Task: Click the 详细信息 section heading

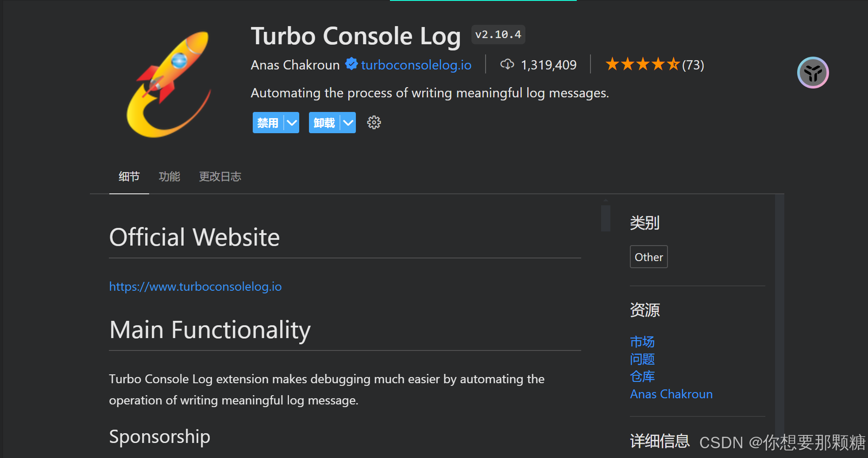Action: tap(660, 441)
